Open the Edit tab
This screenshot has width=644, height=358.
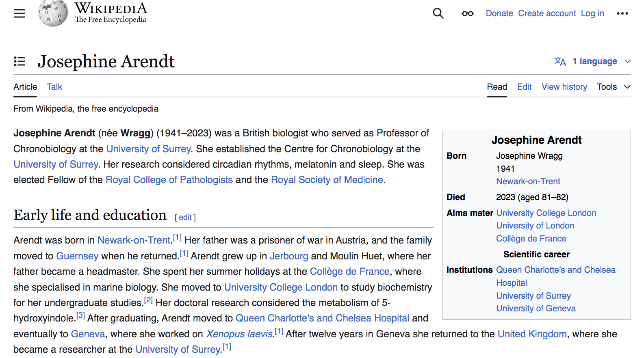pyautogui.click(x=524, y=87)
